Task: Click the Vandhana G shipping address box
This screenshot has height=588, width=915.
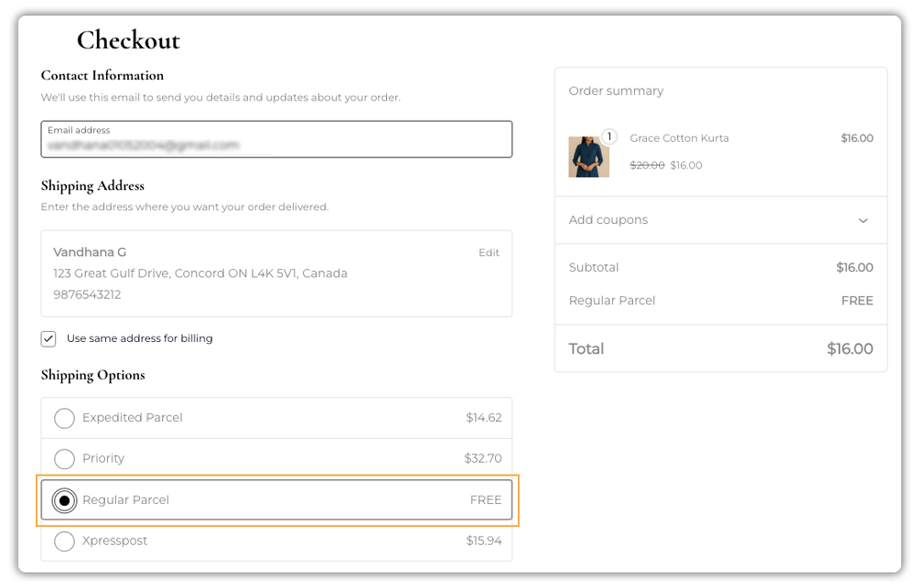Action: point(274,273)
